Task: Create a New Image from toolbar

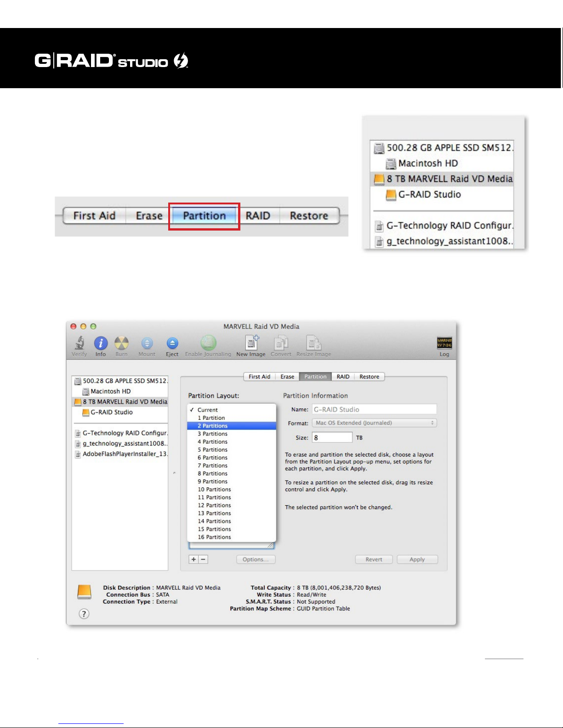Action: point(252,343)
